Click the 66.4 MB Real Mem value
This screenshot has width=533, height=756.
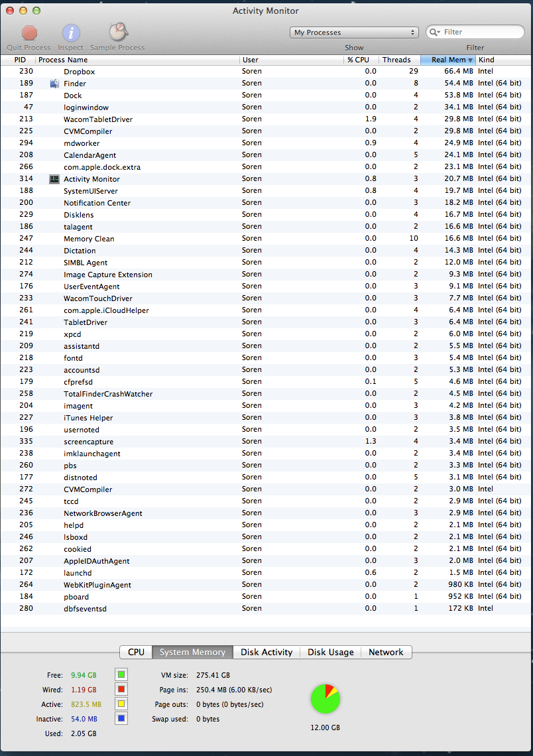coord(458,72)
